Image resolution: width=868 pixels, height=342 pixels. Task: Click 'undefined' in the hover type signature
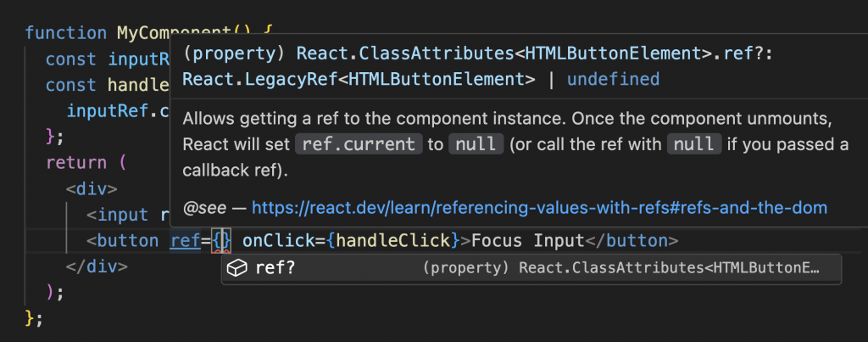click(x=614, y=79)
